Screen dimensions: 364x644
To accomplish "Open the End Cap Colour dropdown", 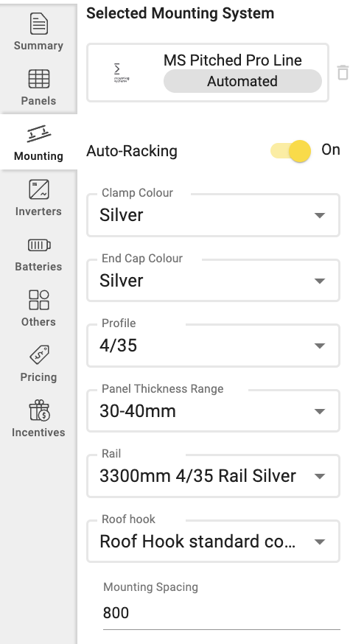I will (x=213, y=281).
